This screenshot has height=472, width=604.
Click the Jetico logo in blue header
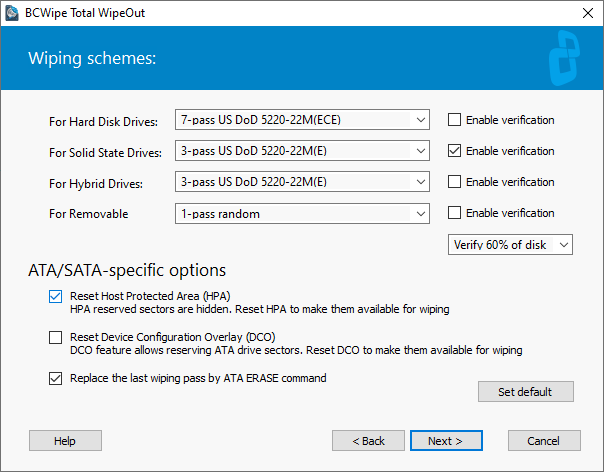564,58
